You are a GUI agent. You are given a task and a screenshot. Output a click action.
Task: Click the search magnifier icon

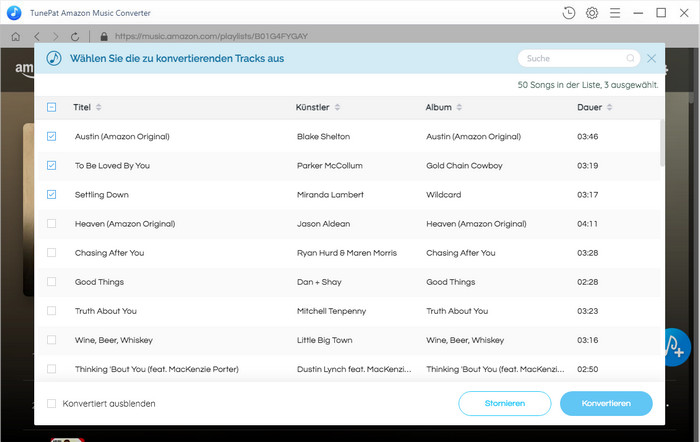click(630, 58)
